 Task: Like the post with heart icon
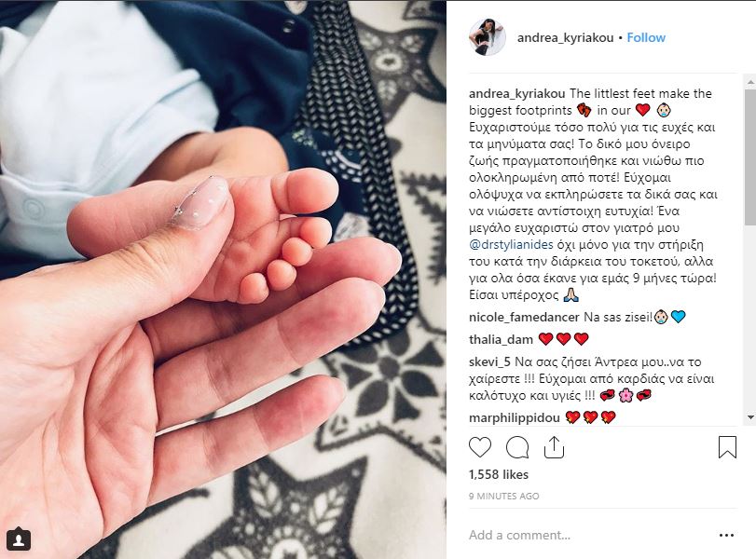coord(480,447)
